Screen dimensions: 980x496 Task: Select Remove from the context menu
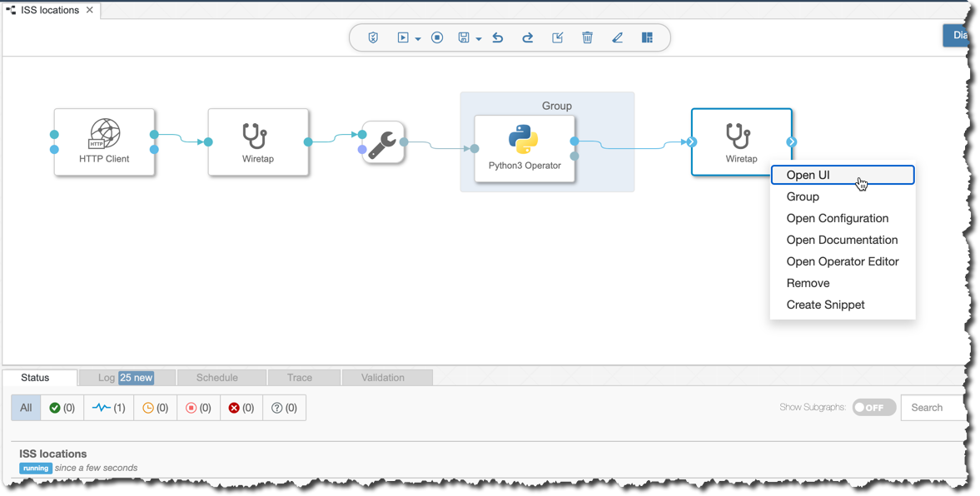807,283
